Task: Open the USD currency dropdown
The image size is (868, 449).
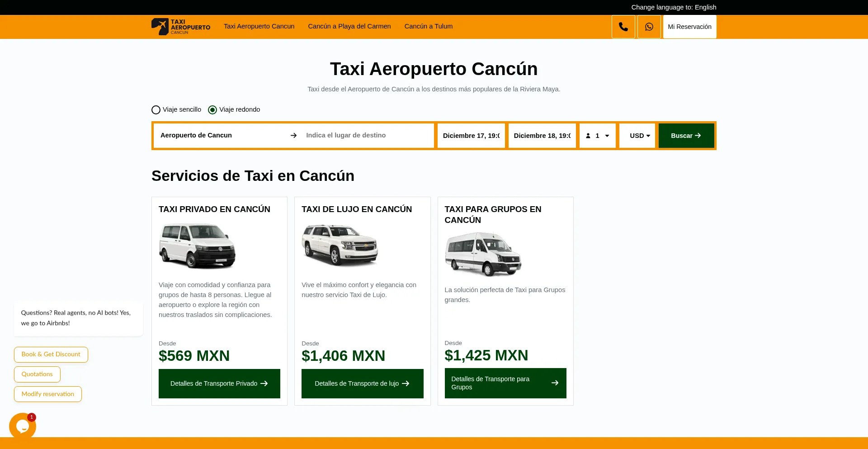Action: click(637, 135)
